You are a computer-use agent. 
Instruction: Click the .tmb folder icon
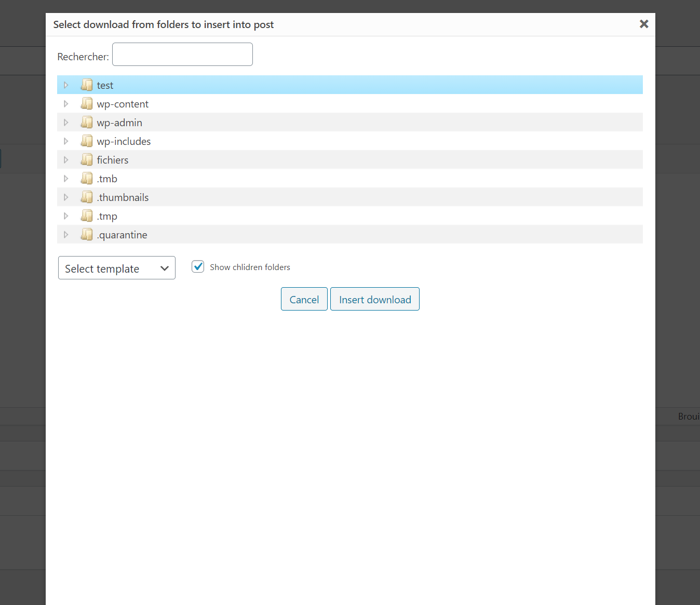pos(87,178)
